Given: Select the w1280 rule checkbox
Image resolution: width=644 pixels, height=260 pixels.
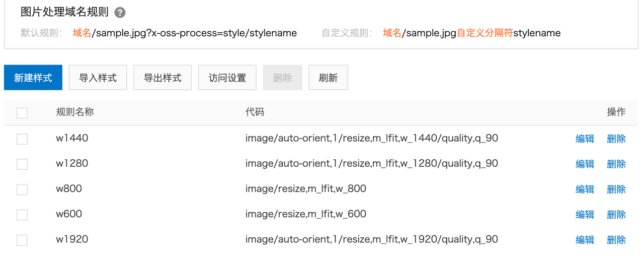Looking at the screenshot, I should pos(22,164).
